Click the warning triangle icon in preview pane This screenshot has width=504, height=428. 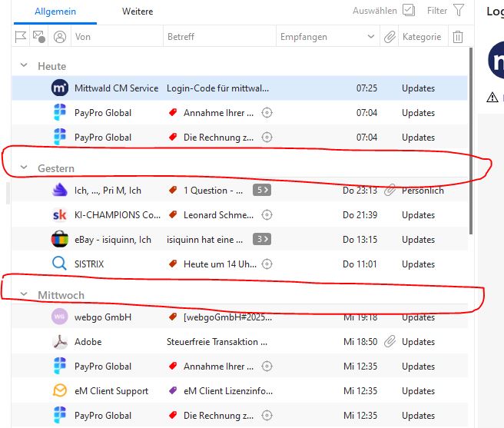[x=492, y=97]
